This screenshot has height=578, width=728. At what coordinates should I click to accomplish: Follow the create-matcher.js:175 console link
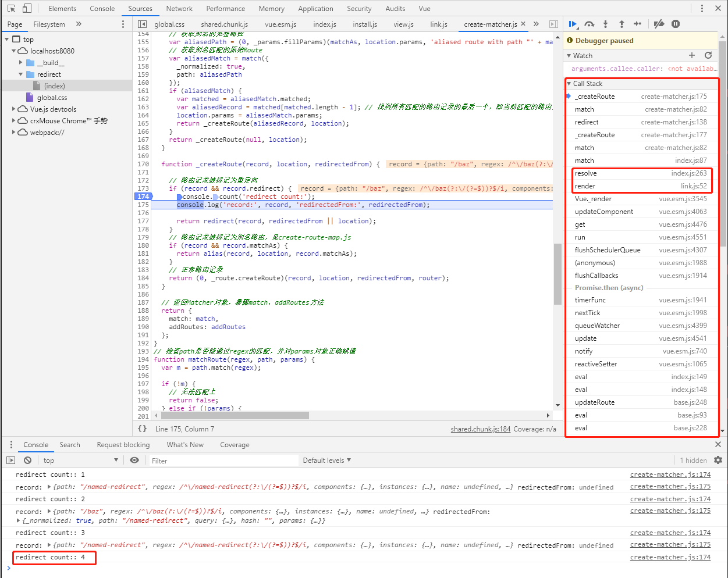670,486
